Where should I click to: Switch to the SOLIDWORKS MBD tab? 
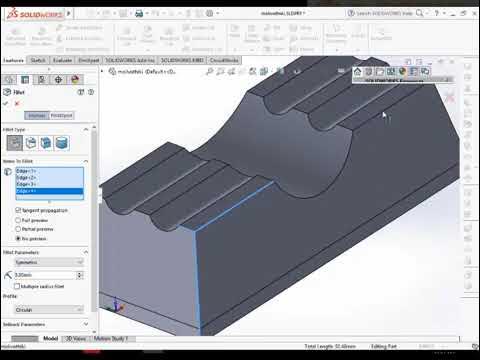tap(182, 60)
